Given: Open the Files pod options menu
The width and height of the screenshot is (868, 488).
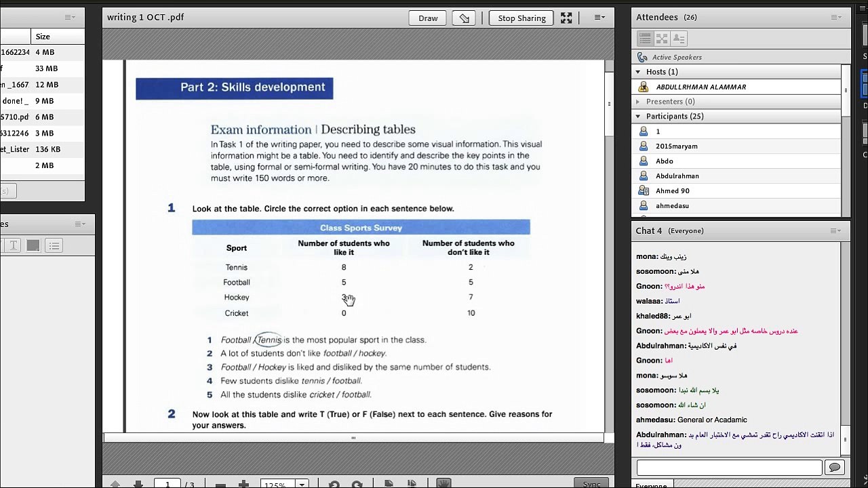Looking at the screenshot, I should [x=71, y=18].
